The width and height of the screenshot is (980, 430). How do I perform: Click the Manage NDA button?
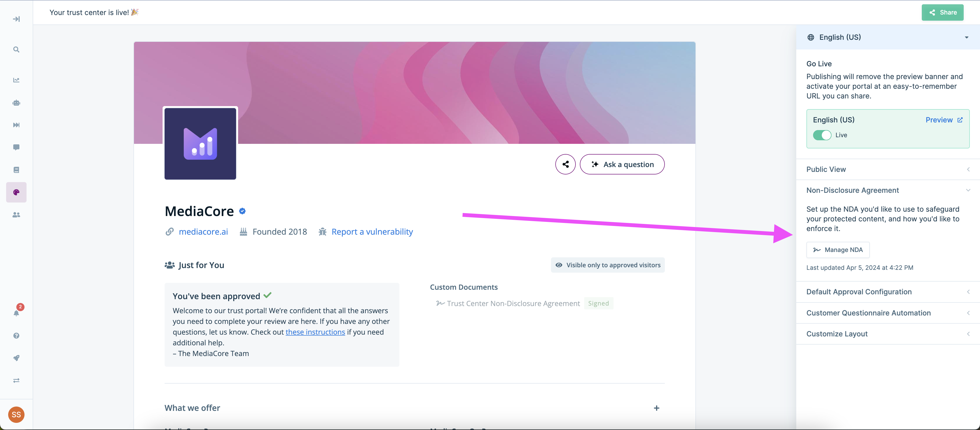(x=838, y=250)
